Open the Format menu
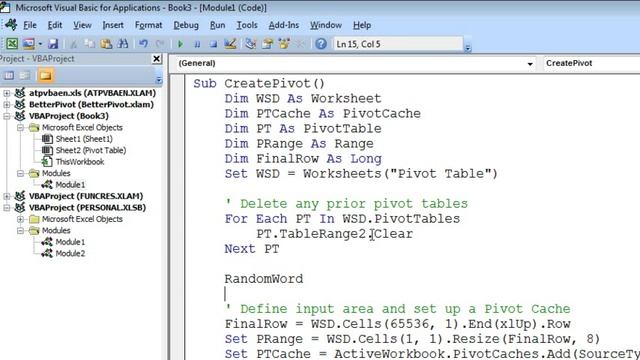Viewport: 640px width, 360px height. pyautogui.click(x=149, y=25)
